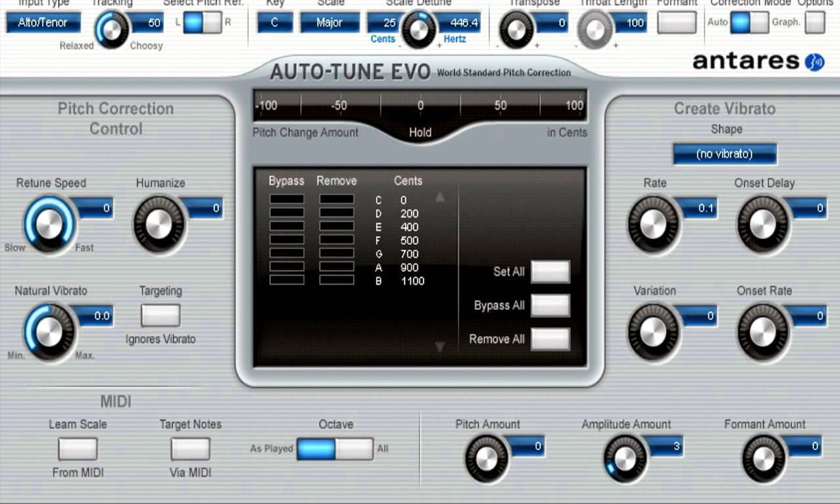Open the Key dropdown showing C
Screen dimensions: 840x504
(274, 22)
